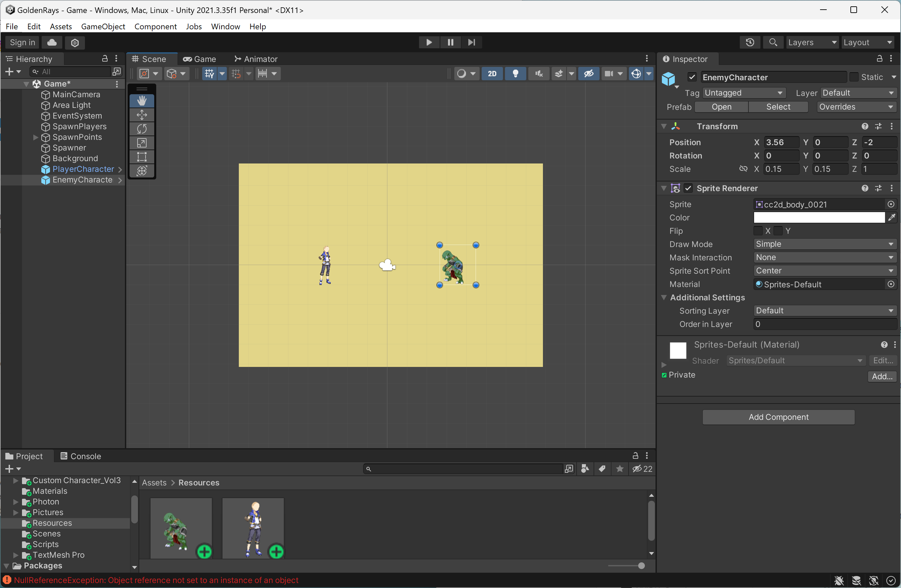This screenshot has height=588, width=901.
Task: Select the Hand pan tool
Action: tap(142, 101)
